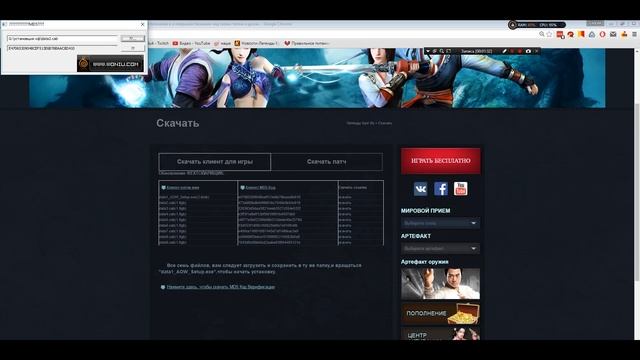
Task: Click the link to download MD5 verification tool
Action: [x=221, y=287]
